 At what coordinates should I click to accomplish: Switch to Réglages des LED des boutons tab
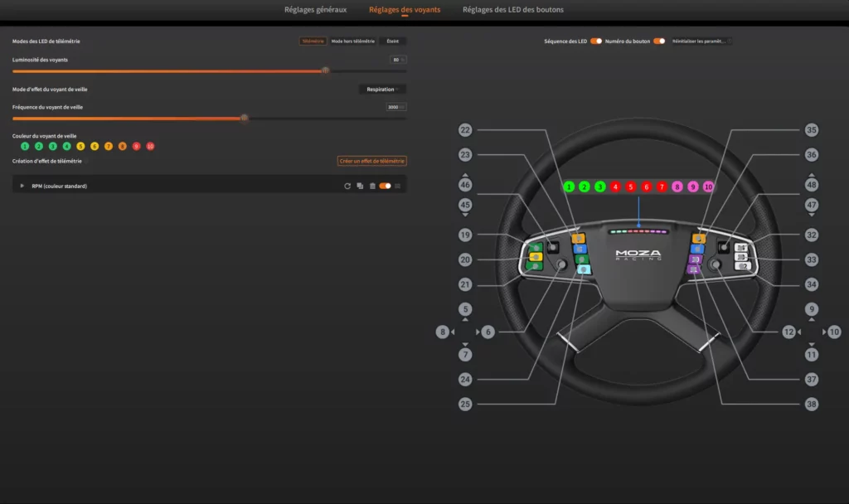(x=512, y=10)
